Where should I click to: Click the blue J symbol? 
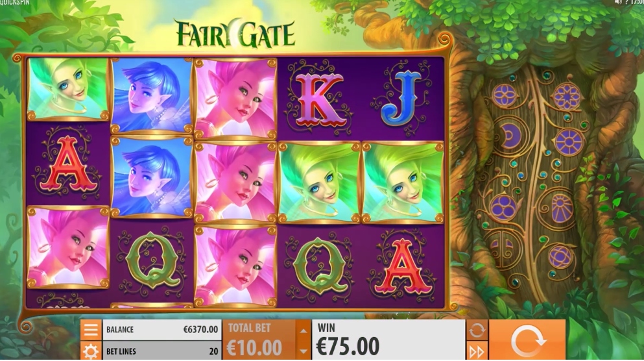pos(401,97)
